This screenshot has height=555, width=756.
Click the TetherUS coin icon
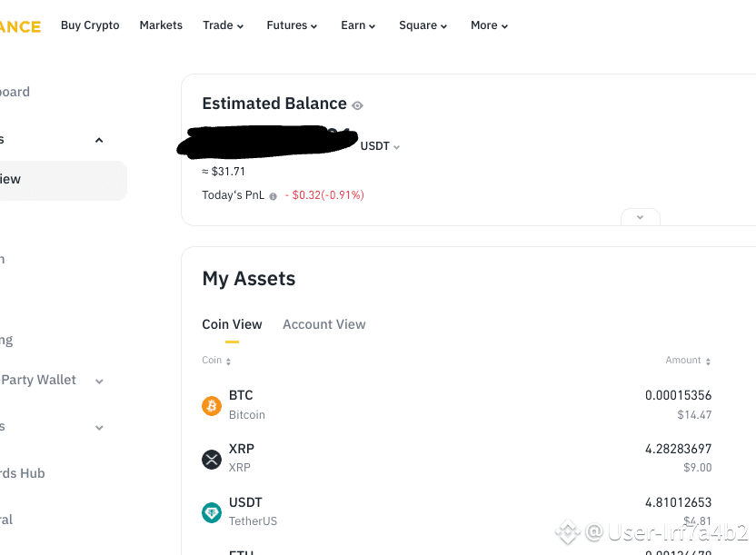pos(212,512)
